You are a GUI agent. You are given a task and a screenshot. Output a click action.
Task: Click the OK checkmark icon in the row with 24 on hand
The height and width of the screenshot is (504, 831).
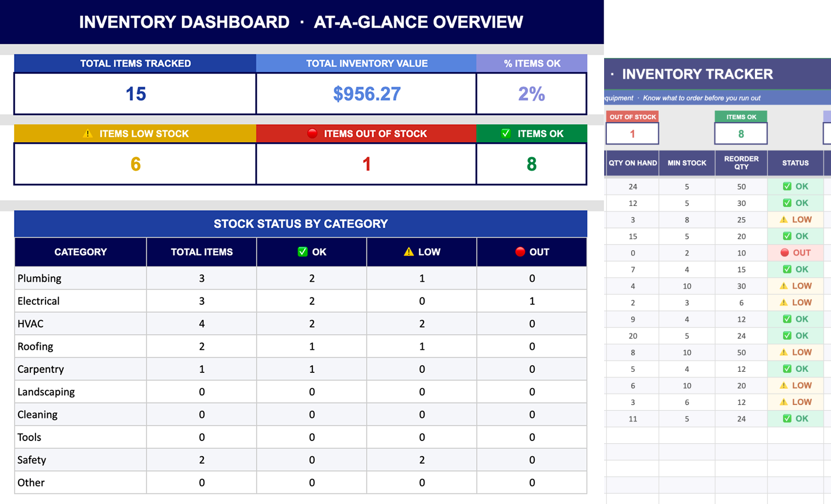(x=787, y=186)
